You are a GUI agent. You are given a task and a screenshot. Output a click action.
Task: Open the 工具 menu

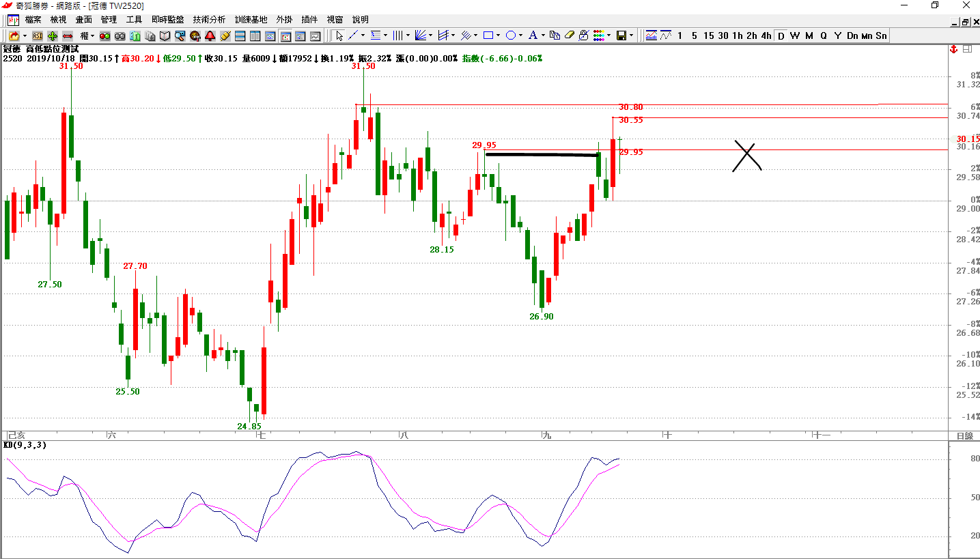coord(134,20)
